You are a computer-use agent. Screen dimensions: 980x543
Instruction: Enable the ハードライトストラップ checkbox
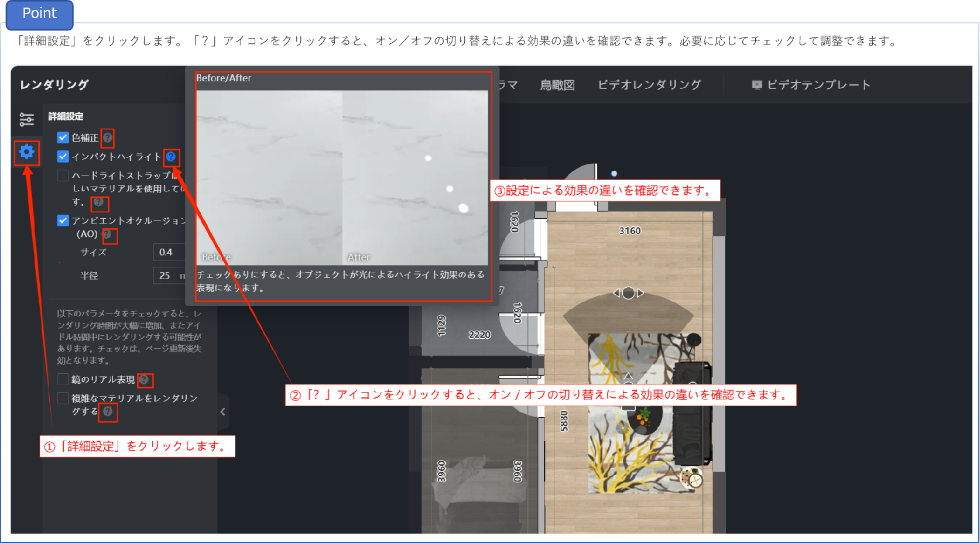tap(63, 175)
